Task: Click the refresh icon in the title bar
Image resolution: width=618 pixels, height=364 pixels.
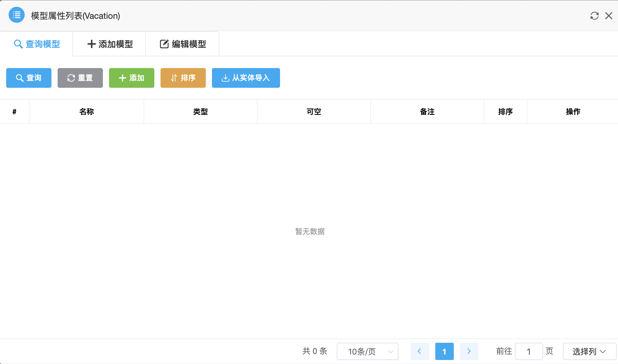Action: (x=594, y=16)
